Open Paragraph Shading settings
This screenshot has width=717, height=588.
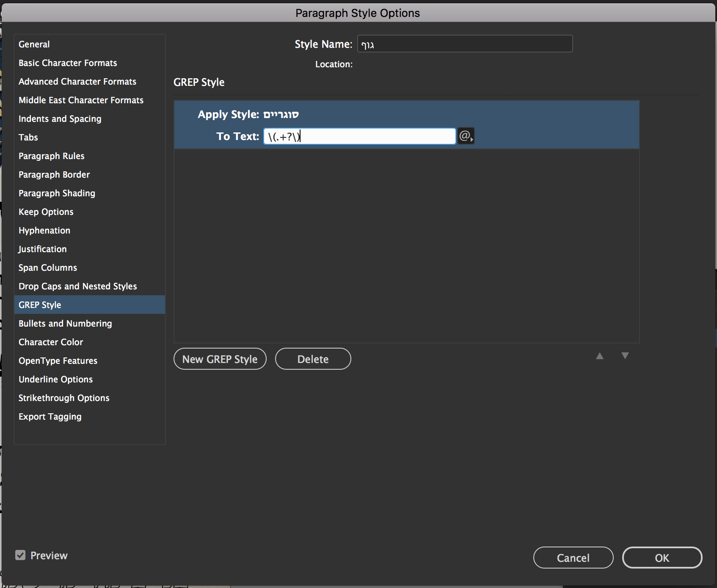57,193
